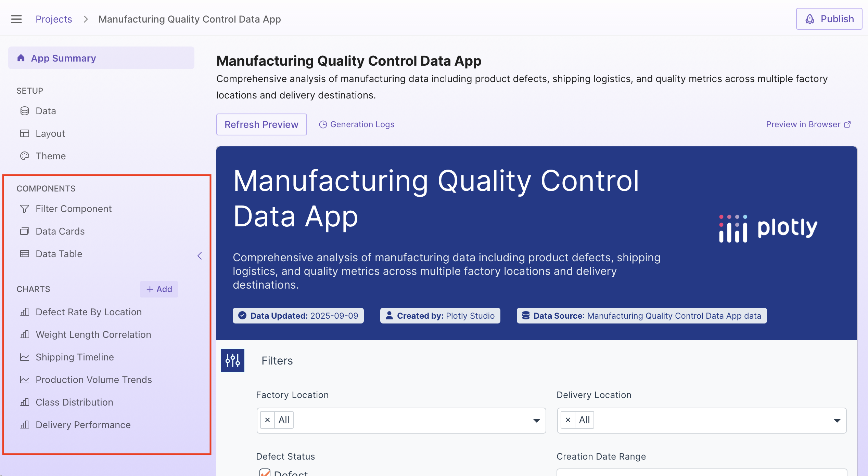This screenshot has height=476, width=868.
Task: Click the Theme palette icon
Action: [25, 156]
